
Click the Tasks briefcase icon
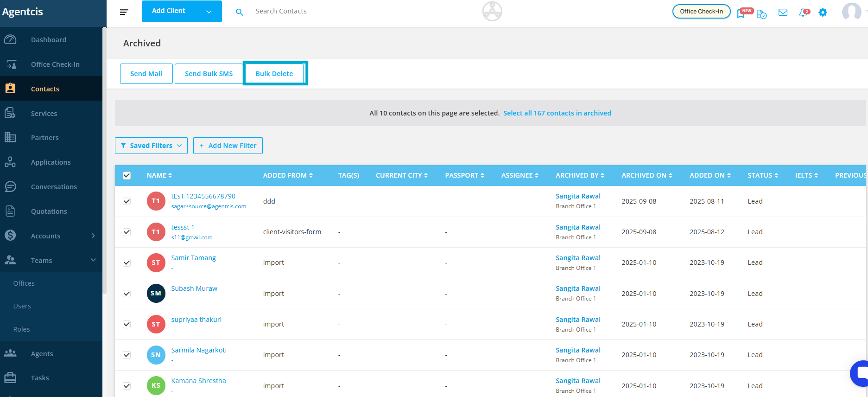point(10,378)
